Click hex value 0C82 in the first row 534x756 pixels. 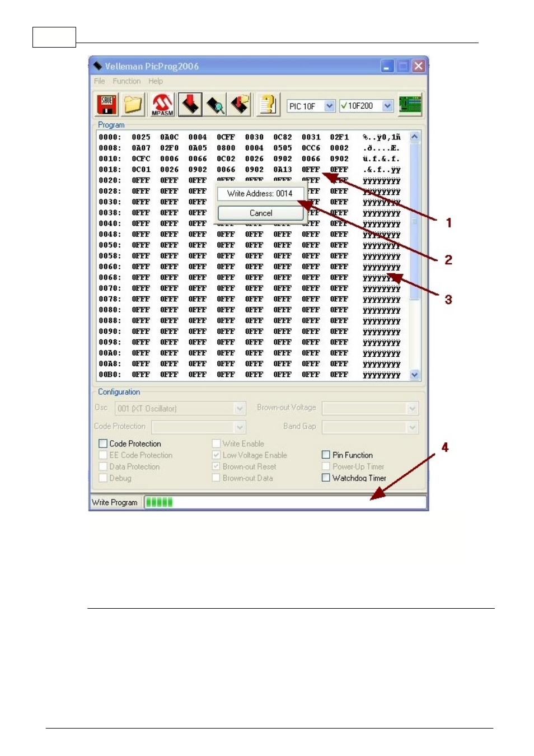(x=283, y=137)
